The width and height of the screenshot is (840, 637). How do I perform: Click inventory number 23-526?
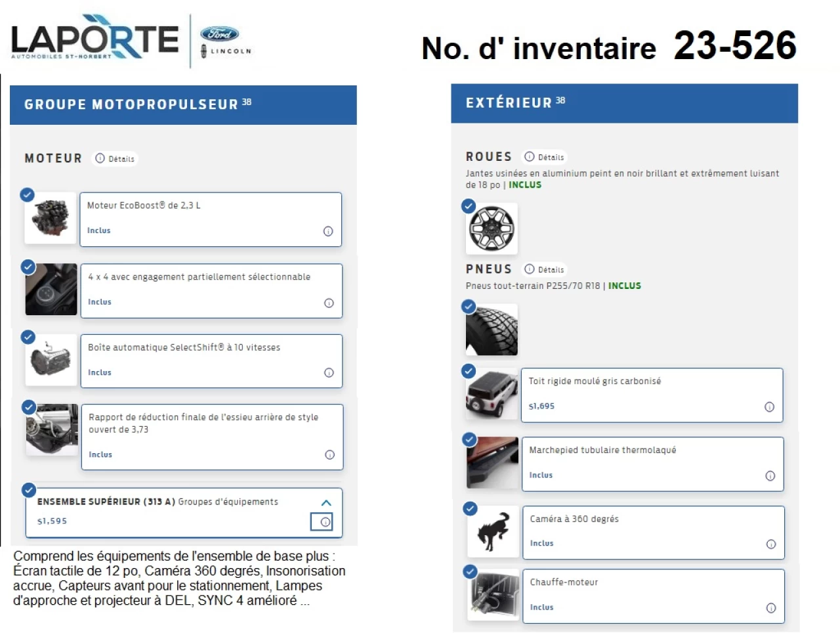pyautogui.click(x=735, y=46)
